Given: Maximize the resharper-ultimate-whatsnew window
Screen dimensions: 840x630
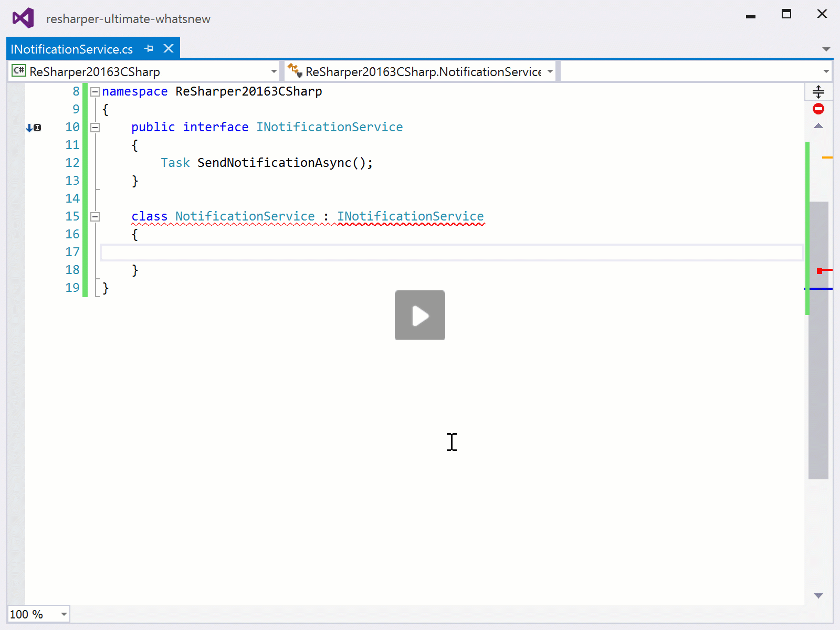Looking at the screenshot, I should (786, 14).
